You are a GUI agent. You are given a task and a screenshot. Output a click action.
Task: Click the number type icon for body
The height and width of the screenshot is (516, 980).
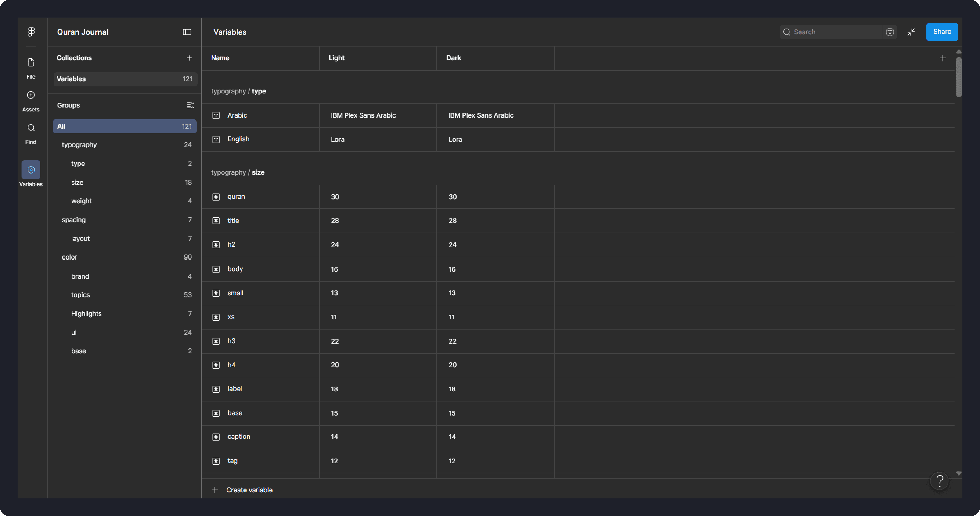tap(216, 269)
